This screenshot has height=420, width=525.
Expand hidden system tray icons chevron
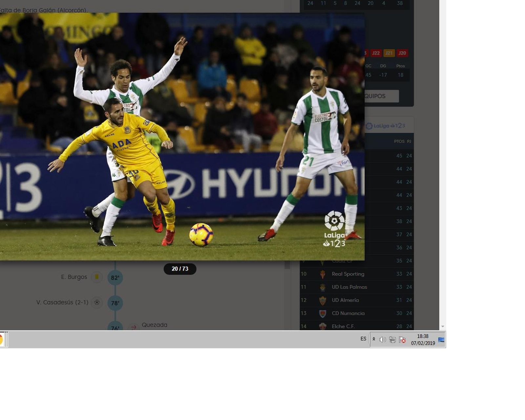coord(374,339)
